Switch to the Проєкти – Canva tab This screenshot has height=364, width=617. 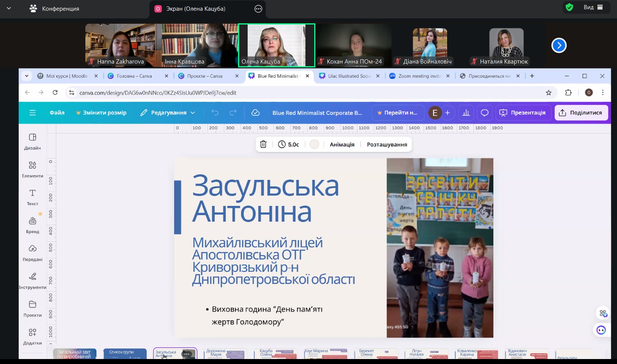coord(205,76)
